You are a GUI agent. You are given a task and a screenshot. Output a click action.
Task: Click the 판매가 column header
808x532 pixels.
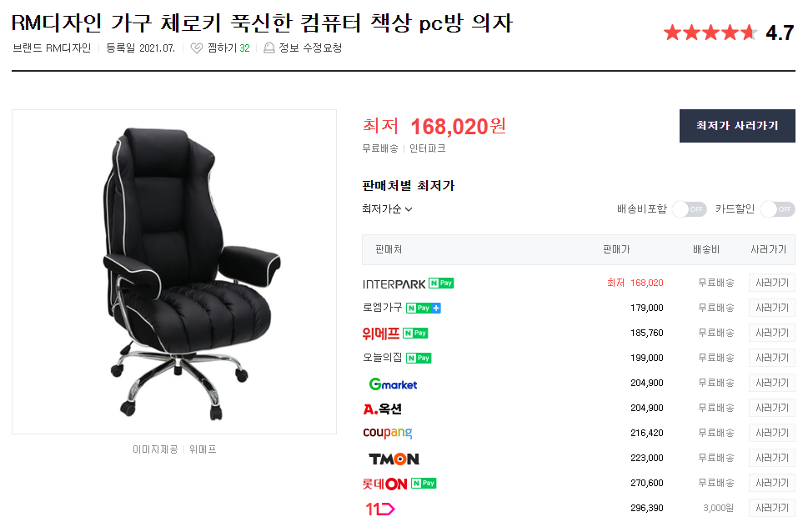click(x=616, y=249)
